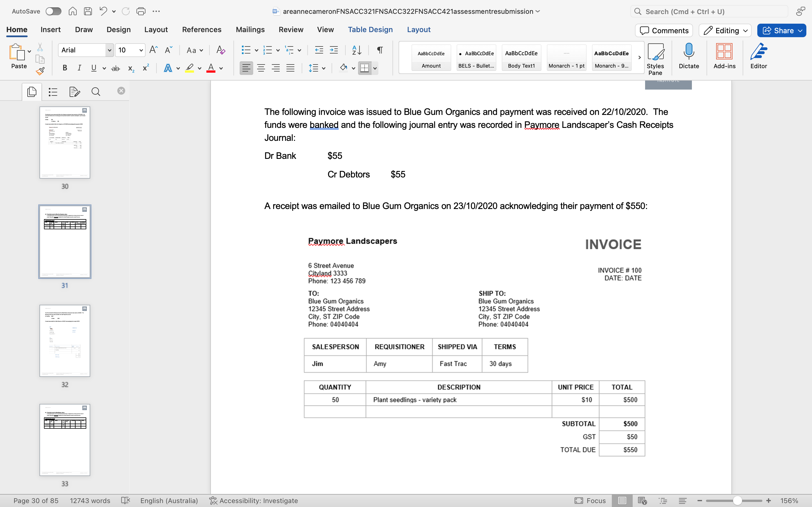
Task: Toggle the show paragraph marks icon
Action: pyautogui.click(x=380, y=50)
